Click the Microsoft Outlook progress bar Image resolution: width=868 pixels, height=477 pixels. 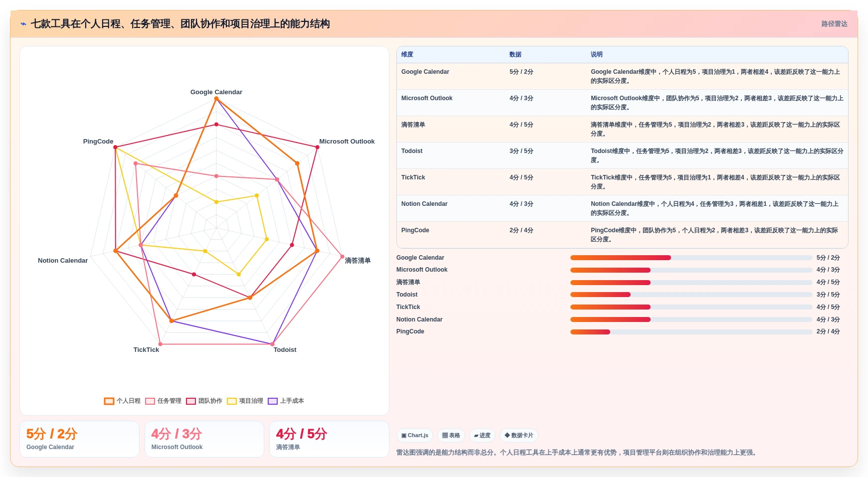click(x=691, y=270)
